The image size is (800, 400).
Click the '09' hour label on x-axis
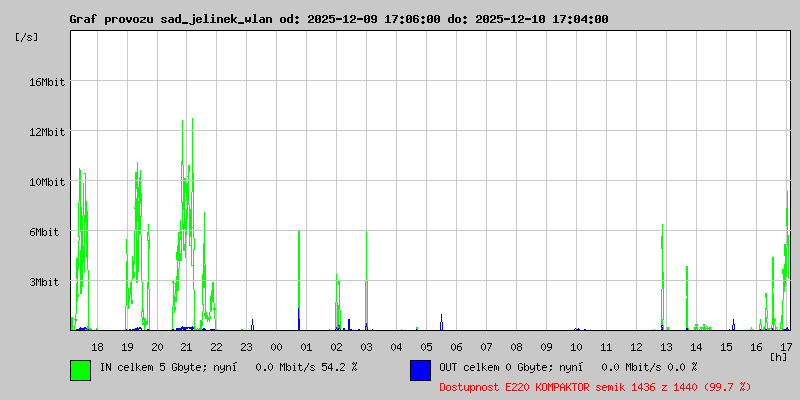point(546,347)
